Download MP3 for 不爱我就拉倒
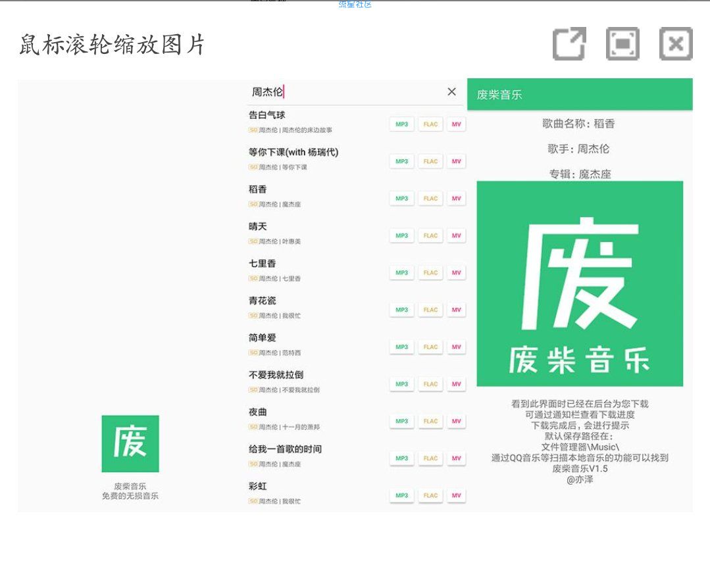This screenshot has width=710, height=588. point(401,384)
